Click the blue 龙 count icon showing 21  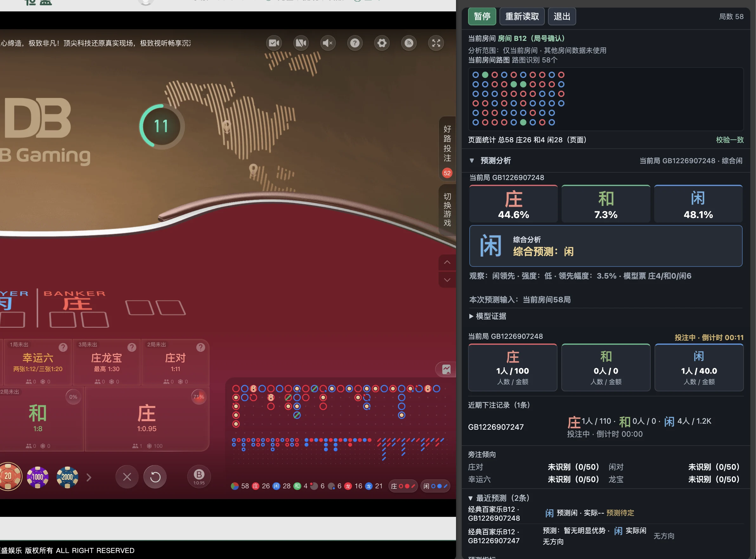tap(368, 486)
